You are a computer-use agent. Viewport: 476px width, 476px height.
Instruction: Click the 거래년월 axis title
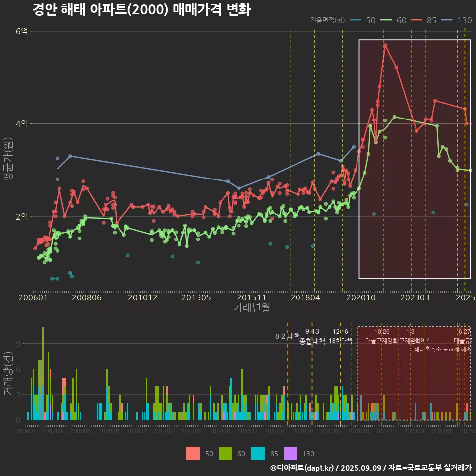252,307
